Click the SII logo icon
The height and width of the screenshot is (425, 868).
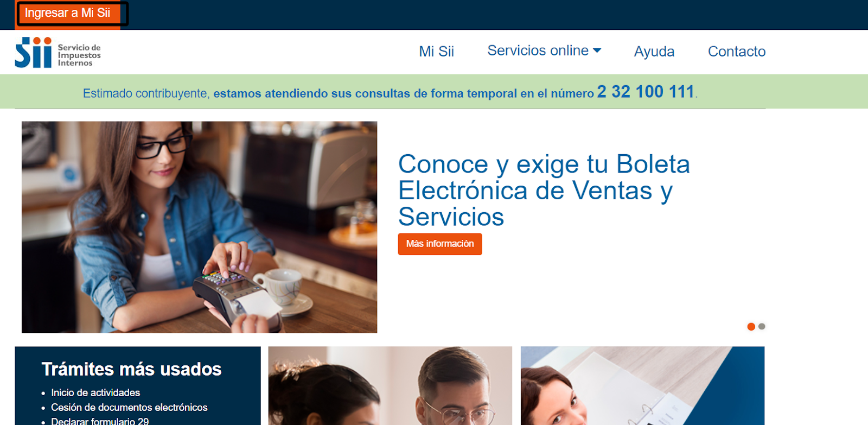[33, 53]
